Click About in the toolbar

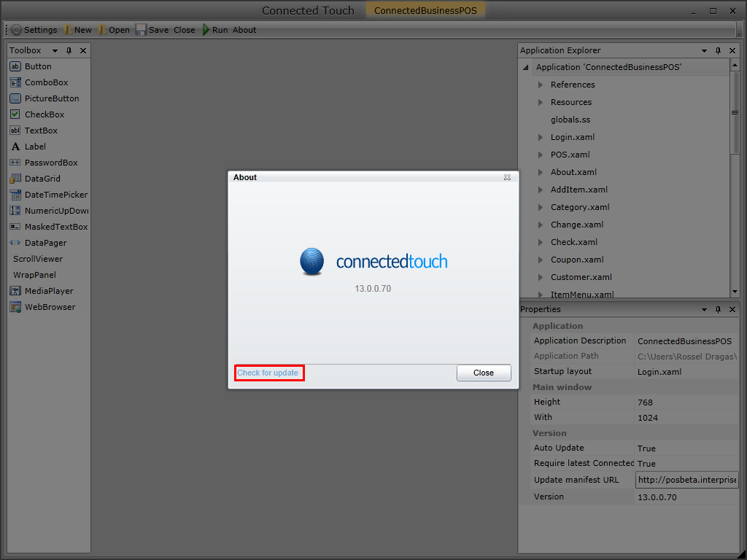(x=244, y=30)
